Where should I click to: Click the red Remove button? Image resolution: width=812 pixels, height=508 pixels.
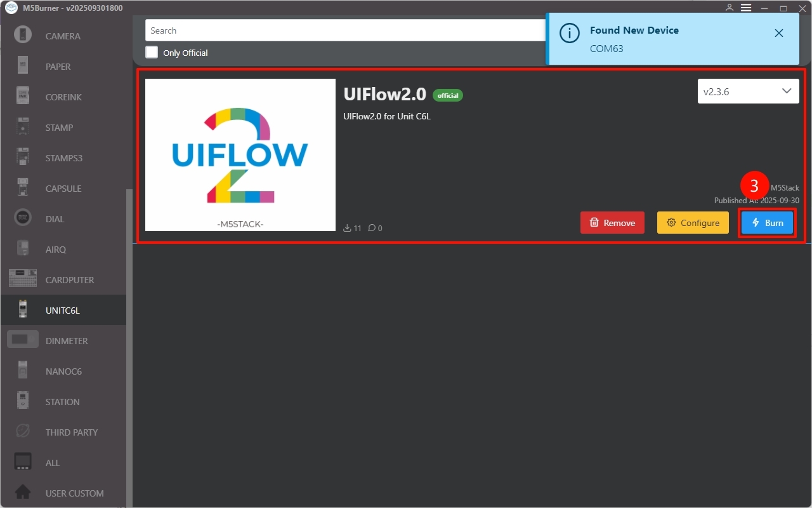612,223
